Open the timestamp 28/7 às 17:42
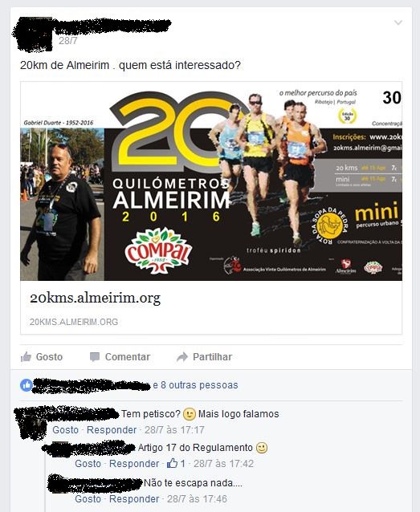Image resolution: width=420 pixels, height=512 pixels. coord(223,463)
